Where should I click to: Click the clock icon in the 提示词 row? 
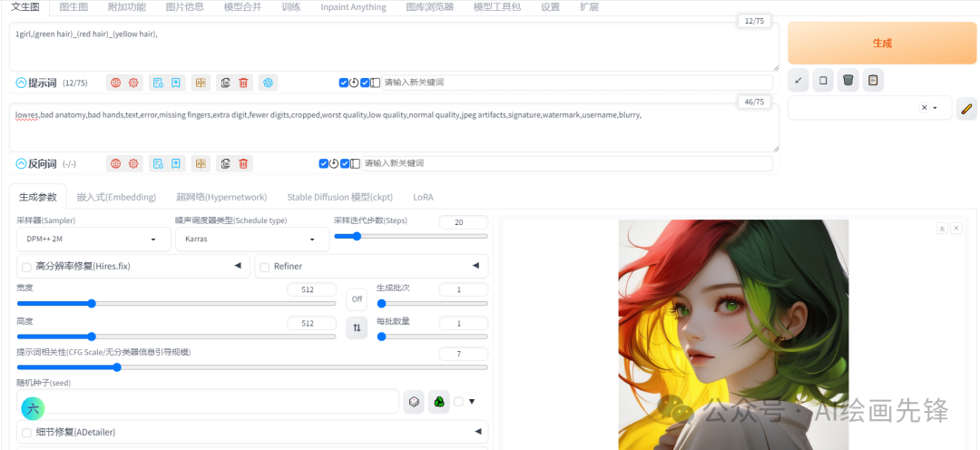354,83
